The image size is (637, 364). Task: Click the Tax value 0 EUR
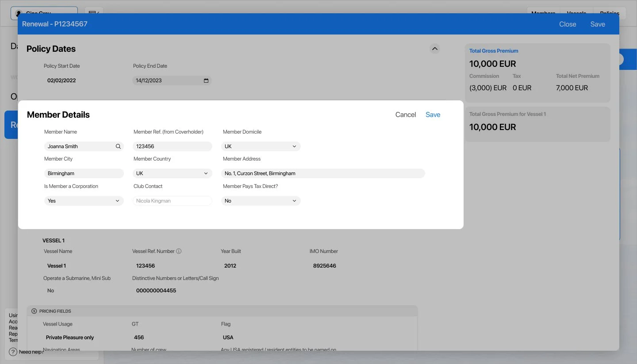[x=522, y=88]
